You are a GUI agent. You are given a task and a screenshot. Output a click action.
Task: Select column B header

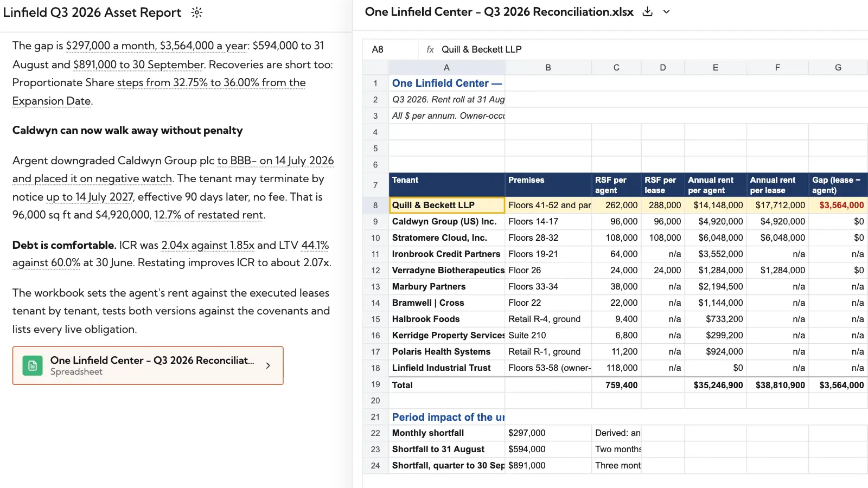pyautogui.click(x=548, y=68)
